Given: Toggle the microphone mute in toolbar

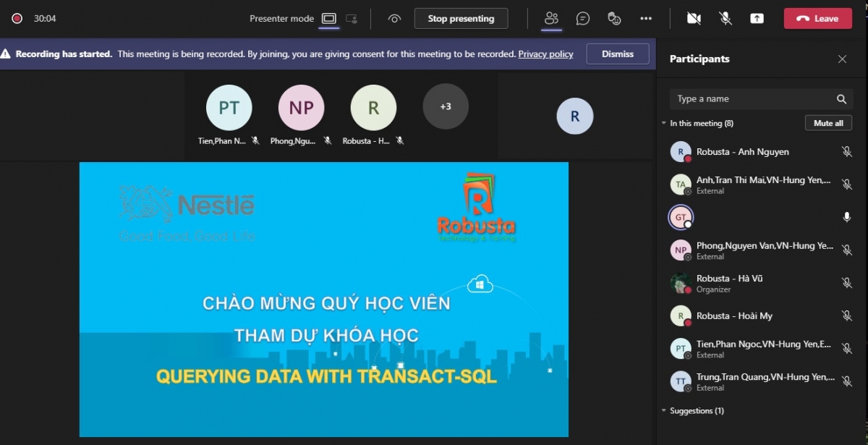Looking at the screenshot, I should pos(726,19).
